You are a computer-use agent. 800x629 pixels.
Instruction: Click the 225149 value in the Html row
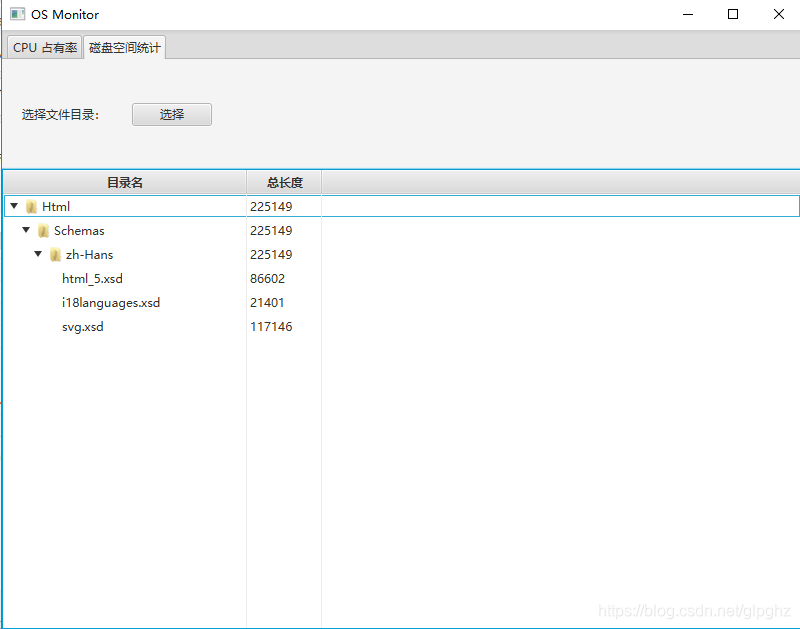point(271,207)
